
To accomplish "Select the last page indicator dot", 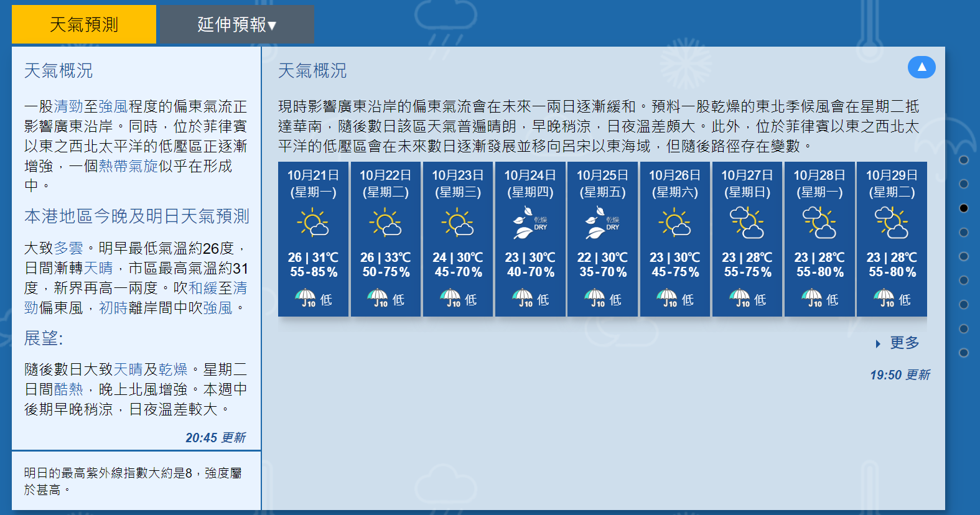I will (964, 353).
